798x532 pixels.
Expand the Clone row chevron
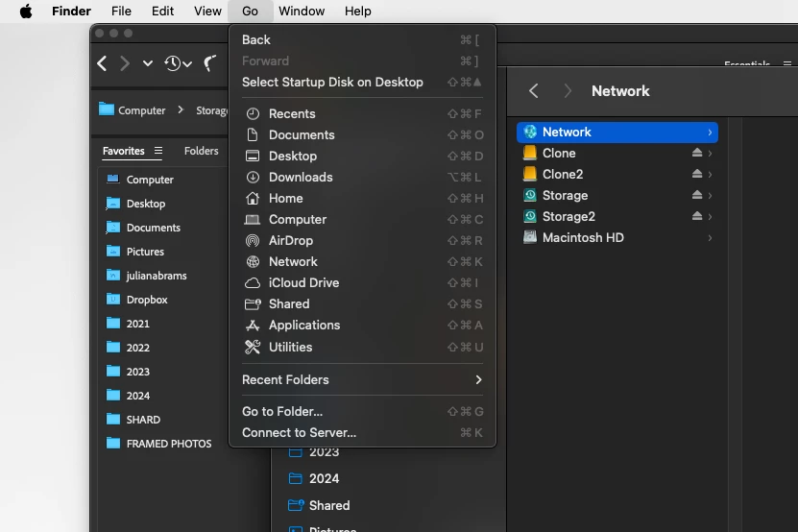(710, 154)
